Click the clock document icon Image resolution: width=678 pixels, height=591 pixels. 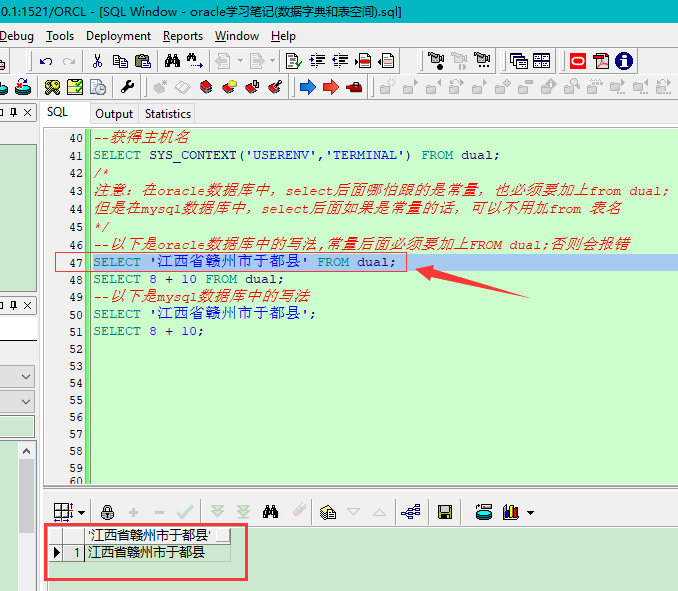click(x=98, y=87)
